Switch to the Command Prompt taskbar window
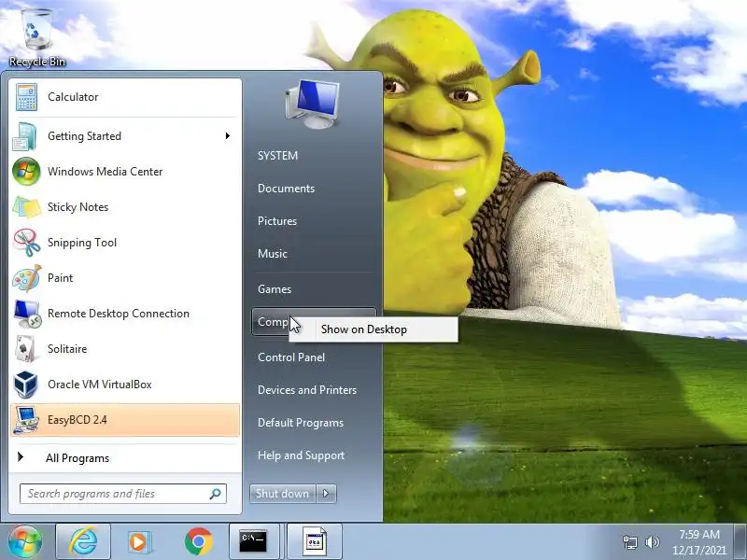The width and height of the screenshot is (747, 560). coord(253,541)
